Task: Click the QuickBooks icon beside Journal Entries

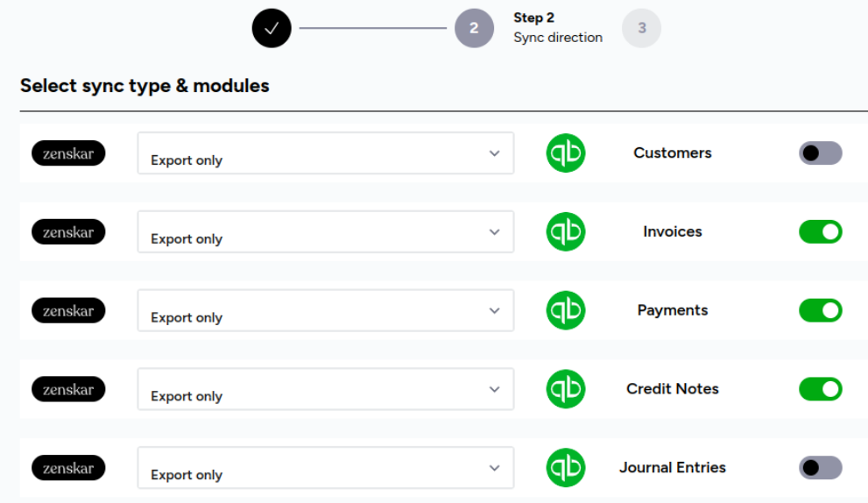Action: tap(566, 468)
